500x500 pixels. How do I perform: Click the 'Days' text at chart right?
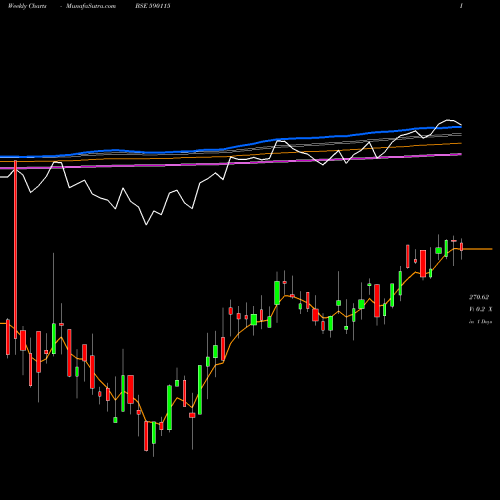pos(486,322)
